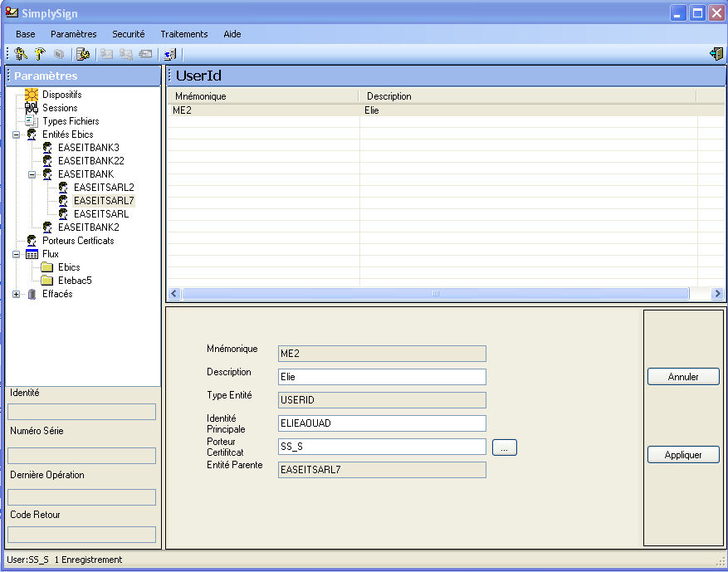Click the SimplySign title bar app icon
Screen dimensions: 728x572
(x=12, y=12)
